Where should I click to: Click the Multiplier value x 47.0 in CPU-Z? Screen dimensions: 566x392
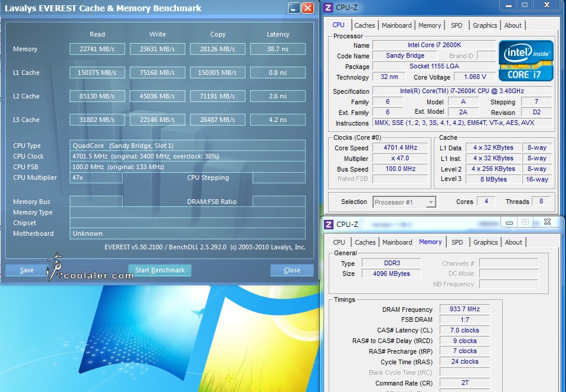[x=400, y=159]
